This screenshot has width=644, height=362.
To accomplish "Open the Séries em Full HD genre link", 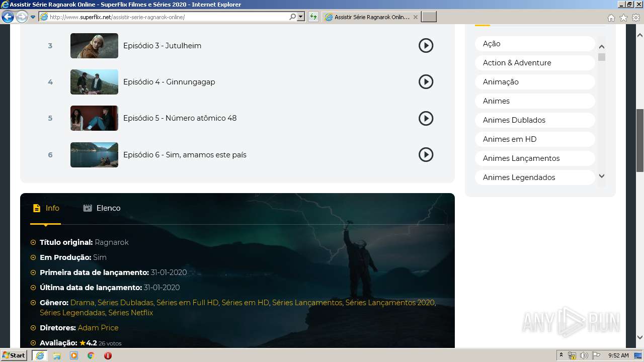I will (187, 303).
